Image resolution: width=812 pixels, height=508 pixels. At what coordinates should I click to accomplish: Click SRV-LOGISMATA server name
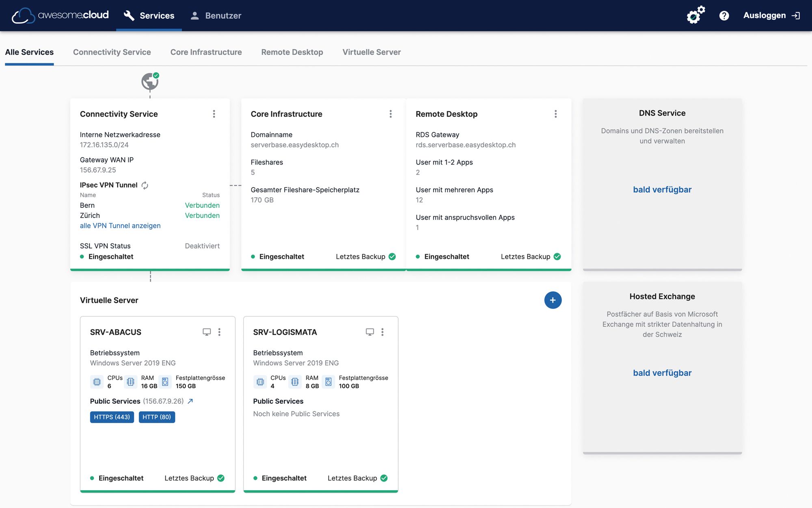[x=285, y=332]
